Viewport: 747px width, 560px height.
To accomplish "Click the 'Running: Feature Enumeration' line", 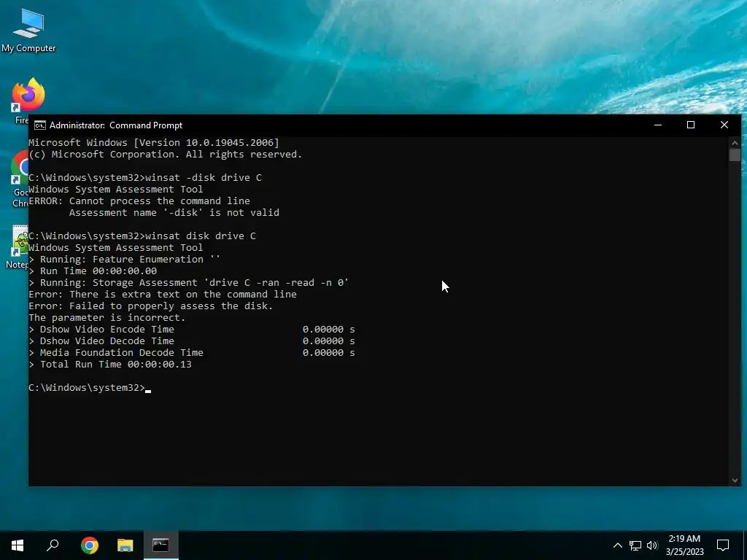I will [x=124, y=260].
